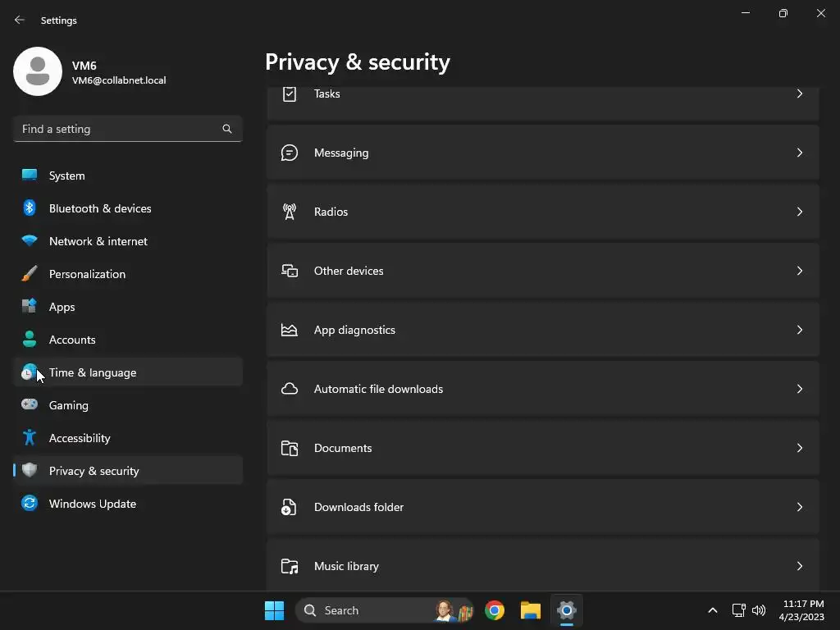The image size is (840, 630).
Task: Open the System settings category
Action: tap(66, 176)
